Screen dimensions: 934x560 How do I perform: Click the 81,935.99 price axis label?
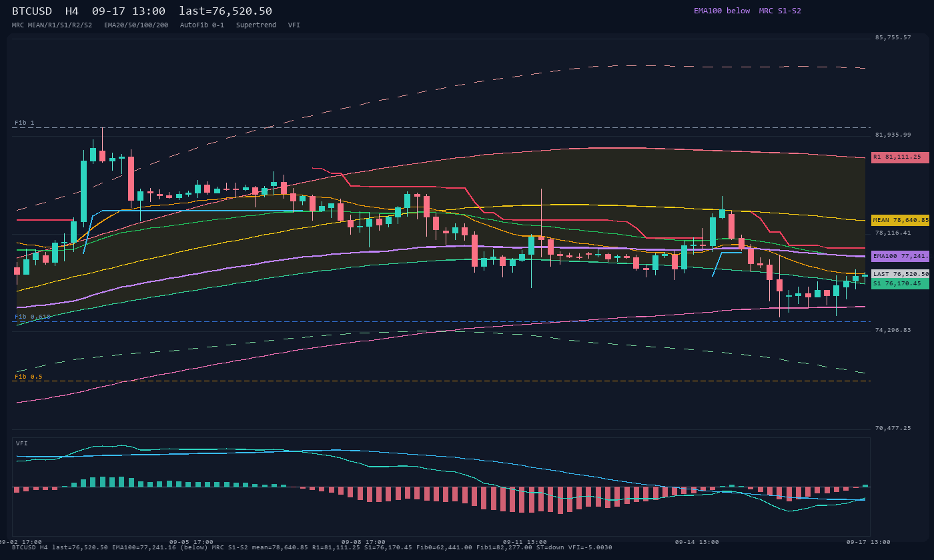pos(893,135)
